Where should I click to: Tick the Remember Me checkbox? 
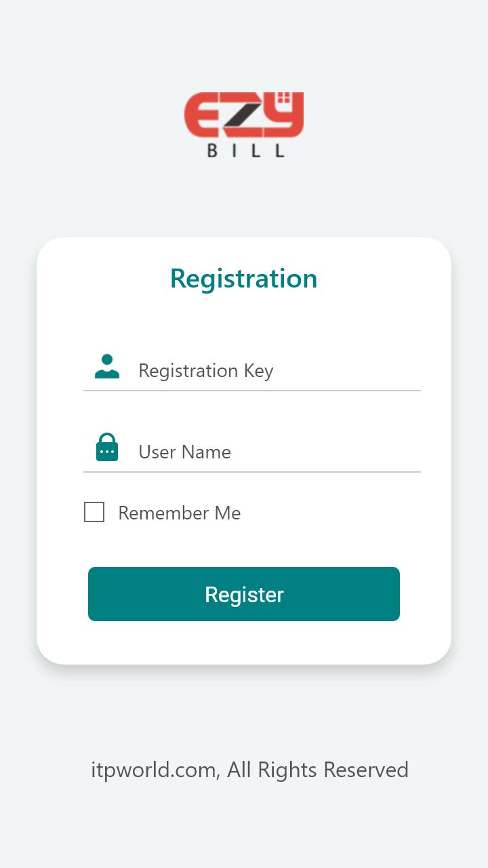pyautogui.click(x=94, y=512)
